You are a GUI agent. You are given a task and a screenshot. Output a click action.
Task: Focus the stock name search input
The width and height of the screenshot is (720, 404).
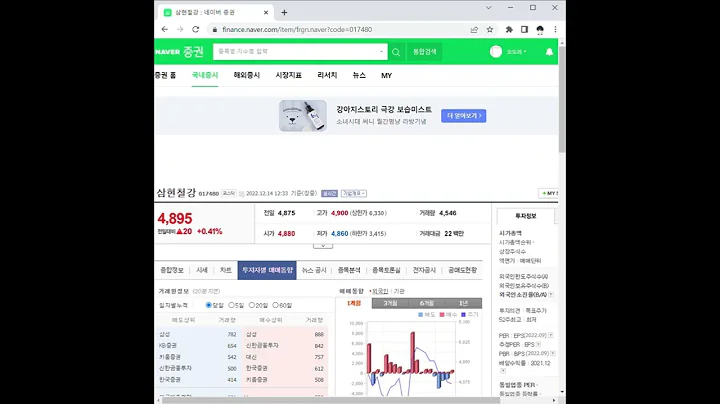pyautogui.click(x=296, y=51)
